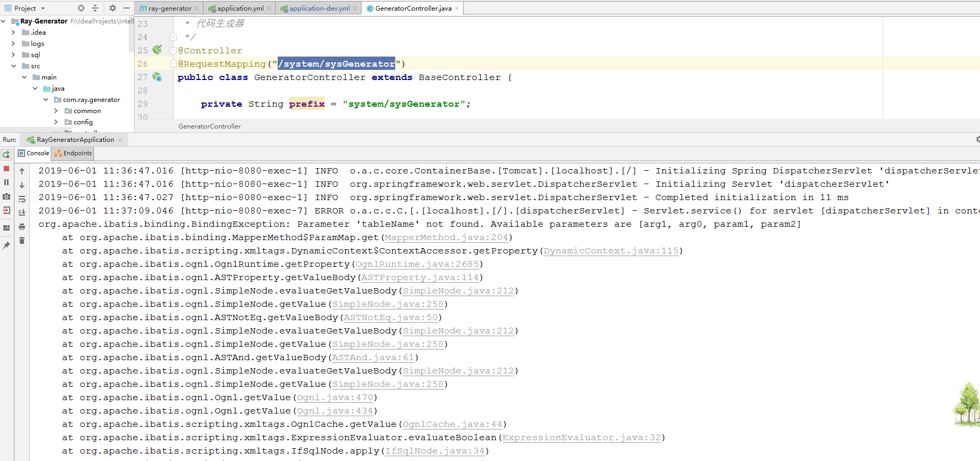Clear console output with trash icon
The image size is (980, 461).
click(x=22, y=241)
